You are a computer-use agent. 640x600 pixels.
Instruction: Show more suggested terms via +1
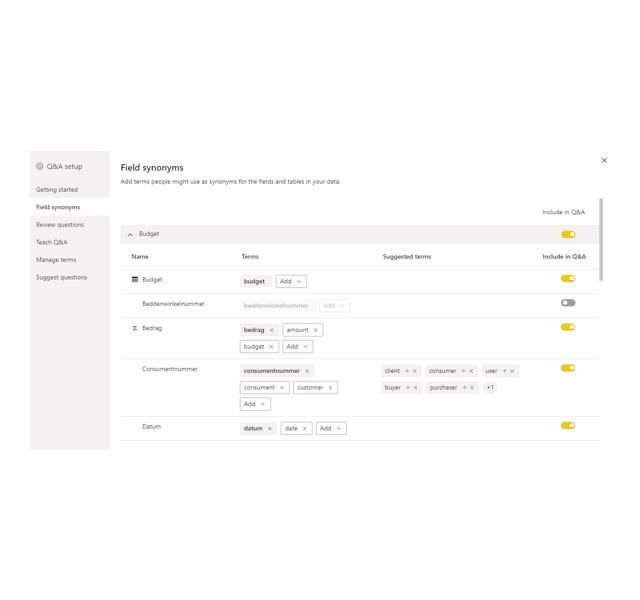coord(490,387)
